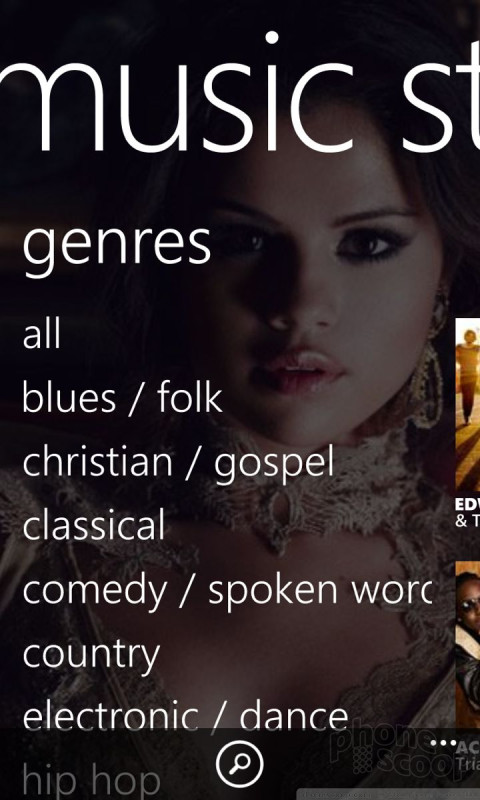Tap the truncated '& T' artist subtitle
This screenshot has width=480, height=800.
pos(467,521)
